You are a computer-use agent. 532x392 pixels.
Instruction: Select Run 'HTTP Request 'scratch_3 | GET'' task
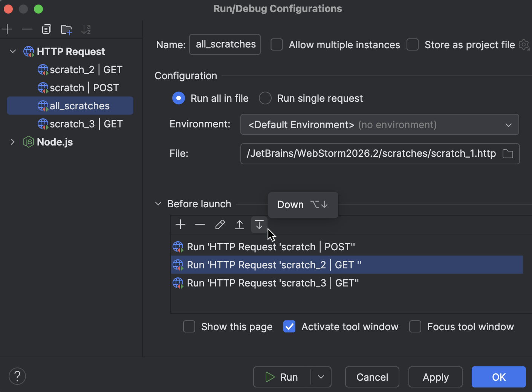(347, 283)
